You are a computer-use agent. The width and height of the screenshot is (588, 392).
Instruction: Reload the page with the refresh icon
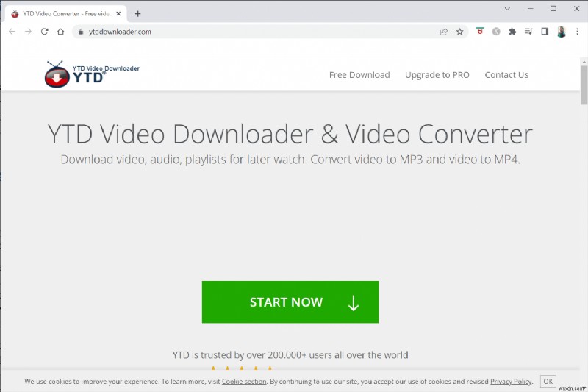[x=45, y=32]
